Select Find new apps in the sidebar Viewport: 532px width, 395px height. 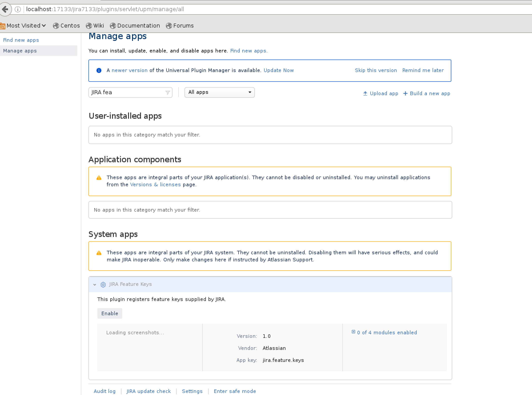(x=21, y=40)
